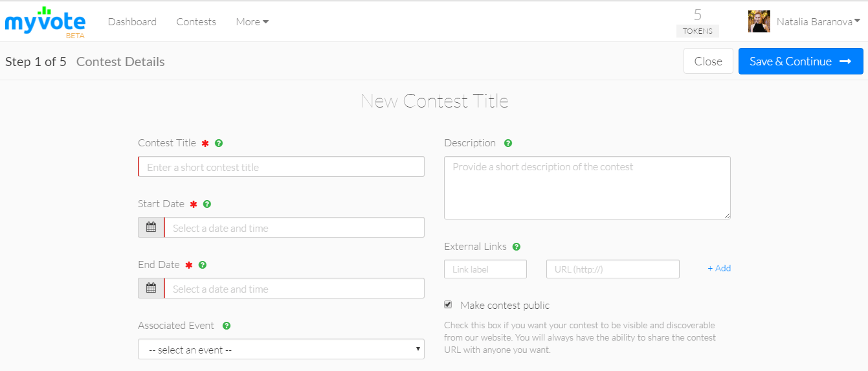This screenshot has height=371, width=868.
Task: Open Natalia Baranova user menu
Action: (x=818, y=22)
